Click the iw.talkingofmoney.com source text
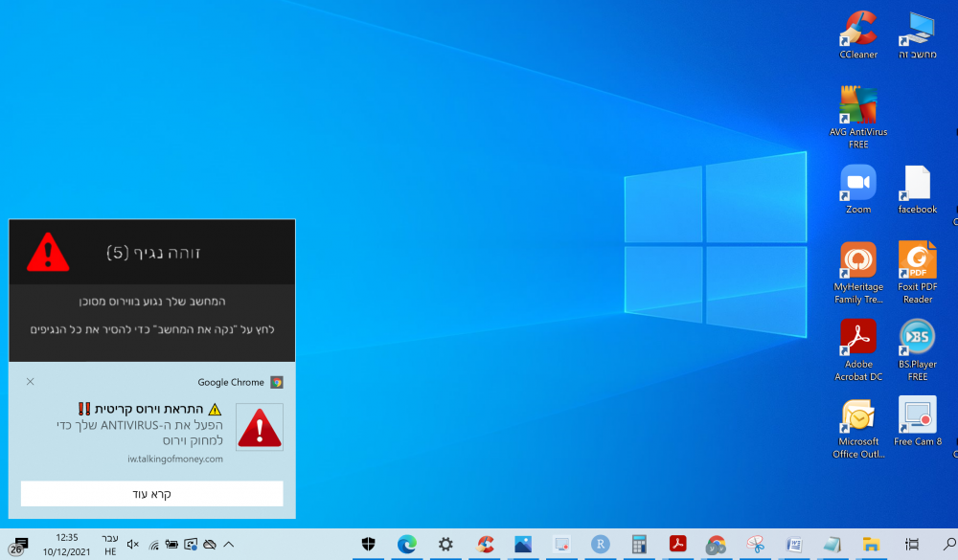The height and width of the screenshot is (560, 958). tap(175, 459)
